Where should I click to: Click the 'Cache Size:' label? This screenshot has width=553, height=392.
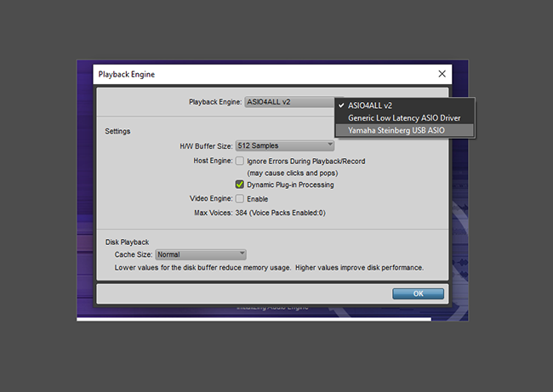134,254
